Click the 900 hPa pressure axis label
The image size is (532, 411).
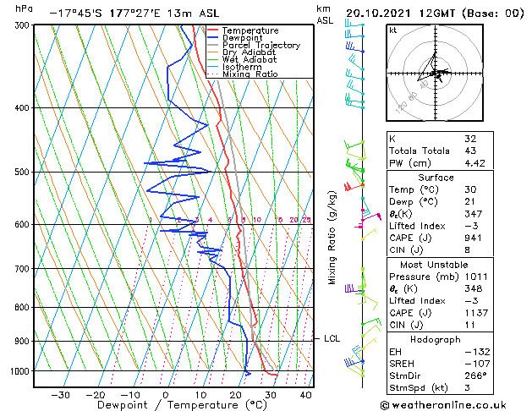tap(24, 341)
